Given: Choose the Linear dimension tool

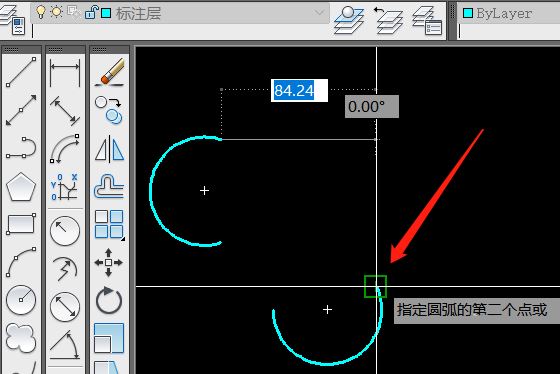Looking at the screenshot, I should tap(65, 73).
